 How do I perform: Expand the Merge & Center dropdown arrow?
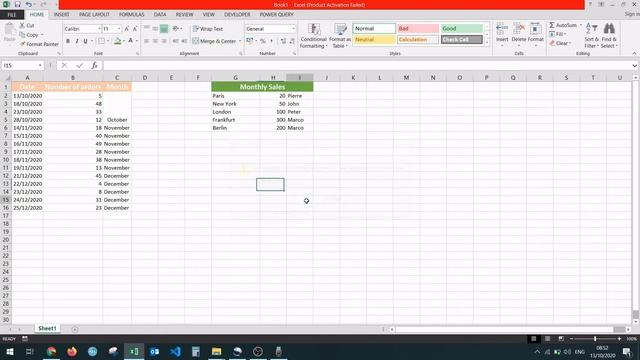(240, 41)
